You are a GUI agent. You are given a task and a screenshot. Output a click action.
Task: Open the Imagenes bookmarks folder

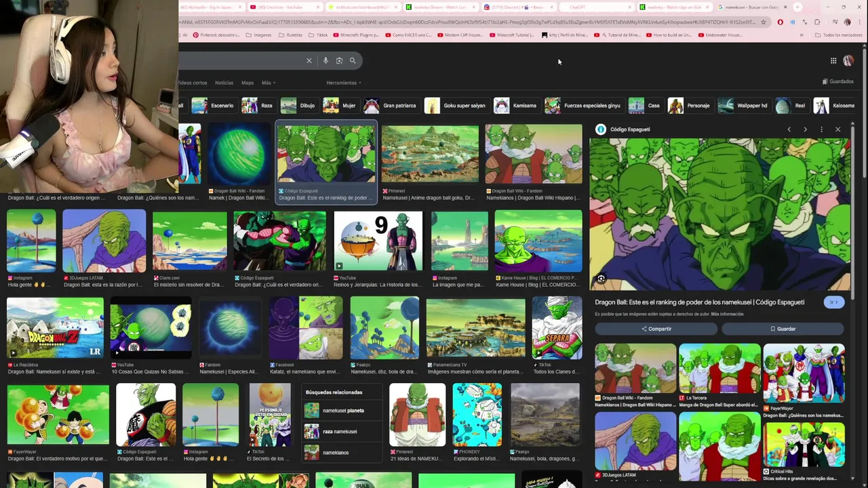coord(258,35)
